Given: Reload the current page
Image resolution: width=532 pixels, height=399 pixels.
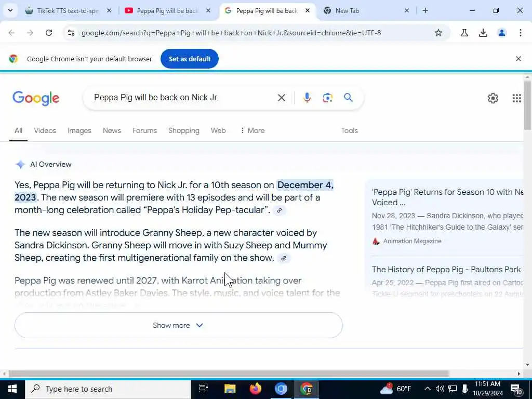Looking at the screenshot, I should tap(49, 33).
